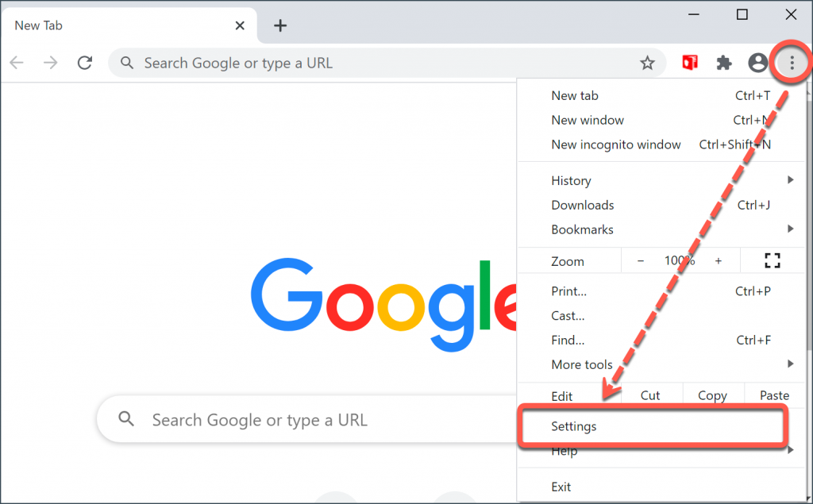Enter fullscreen via the Zoom row icon

pyautogui.click(x=771, y=260)
